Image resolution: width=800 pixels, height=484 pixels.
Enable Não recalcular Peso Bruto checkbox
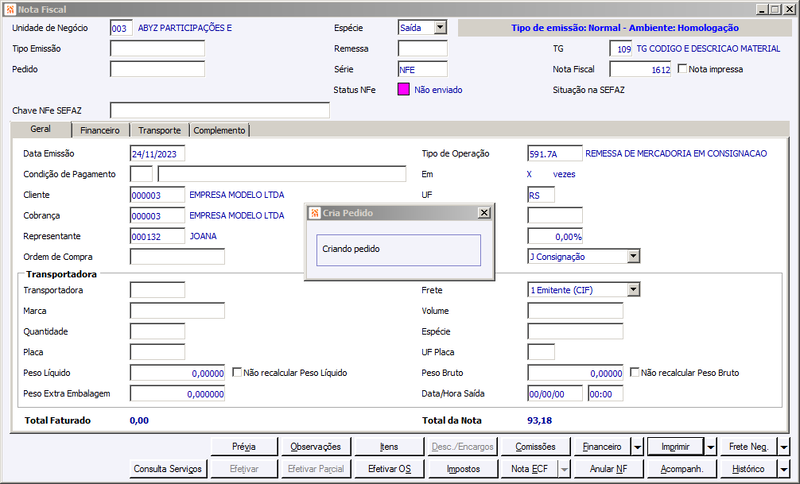pyautogui.click(x=635, y=372)
